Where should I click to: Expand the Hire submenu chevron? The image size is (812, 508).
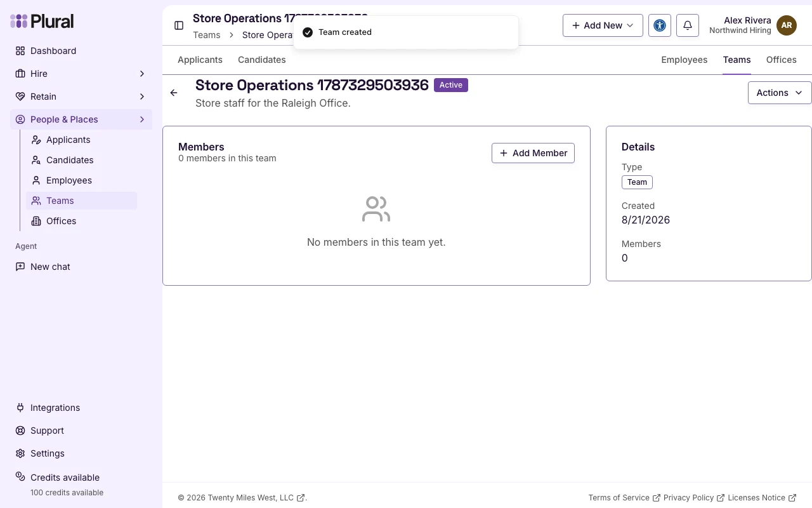(142, 74)
